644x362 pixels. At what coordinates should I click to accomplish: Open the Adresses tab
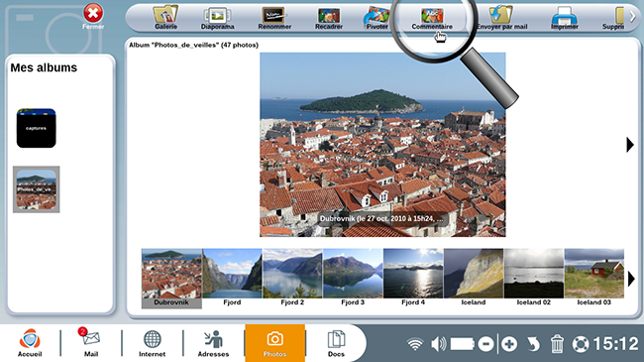point(213,343)
